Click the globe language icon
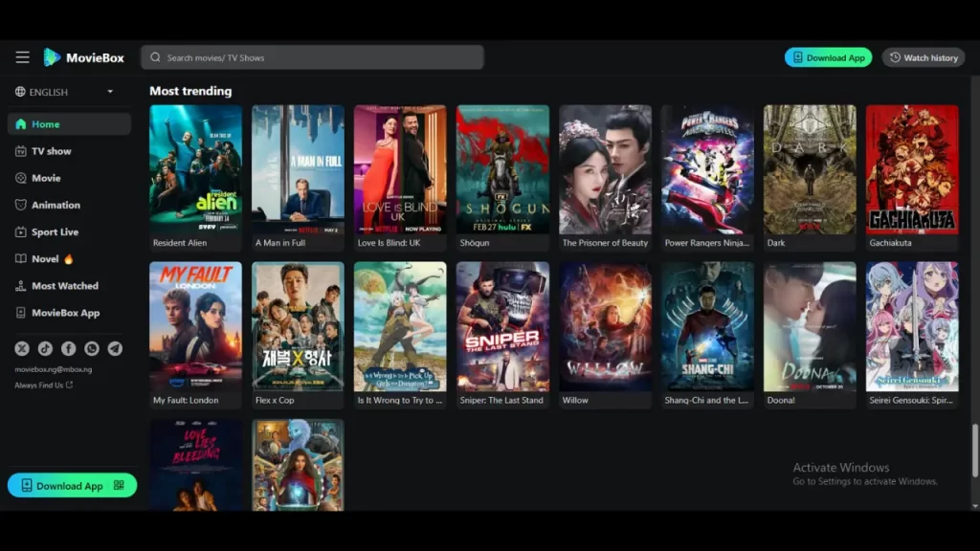Screen dimensions: 980x551 (20, 92)
